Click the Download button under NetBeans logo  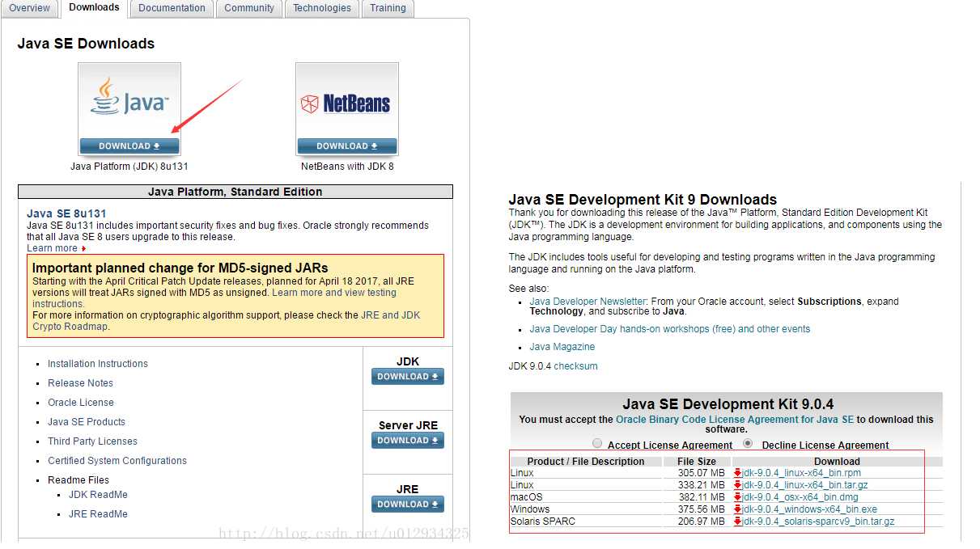click(x=347, y=146)
